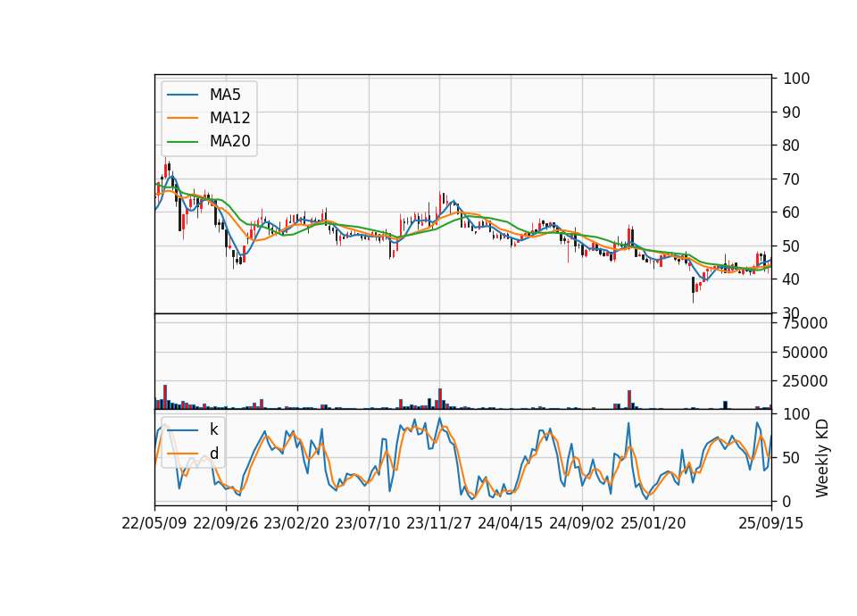Click the d legend label in KD panel
This screenshot has width=857, height=616.
coord(214,454)
